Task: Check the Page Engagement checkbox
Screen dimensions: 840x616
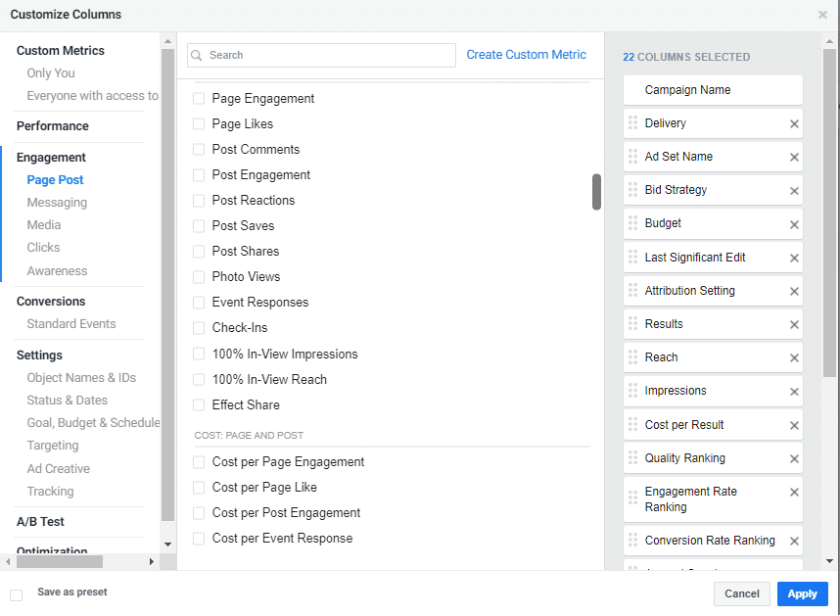Action: tap(199, 99)
